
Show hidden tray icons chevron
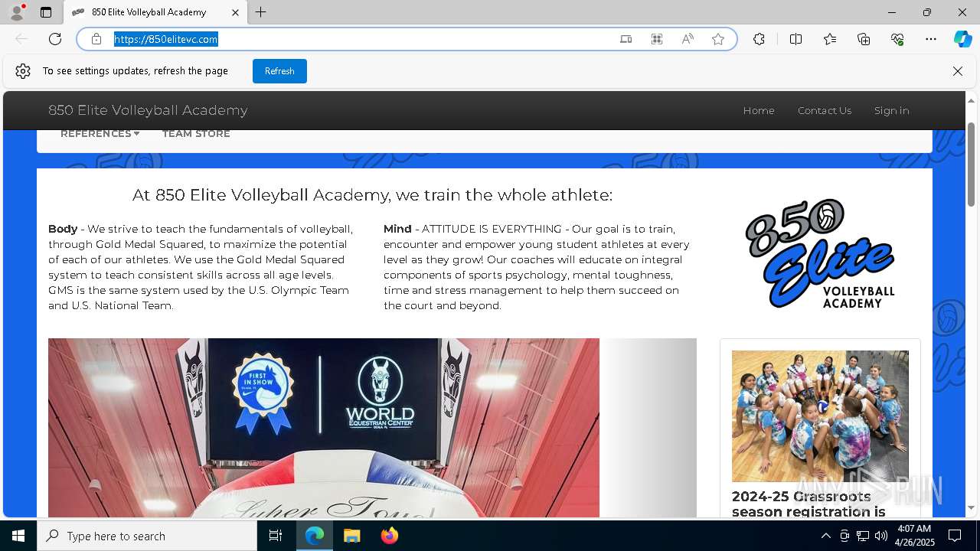pyautogui.click(x=825, y=536)
